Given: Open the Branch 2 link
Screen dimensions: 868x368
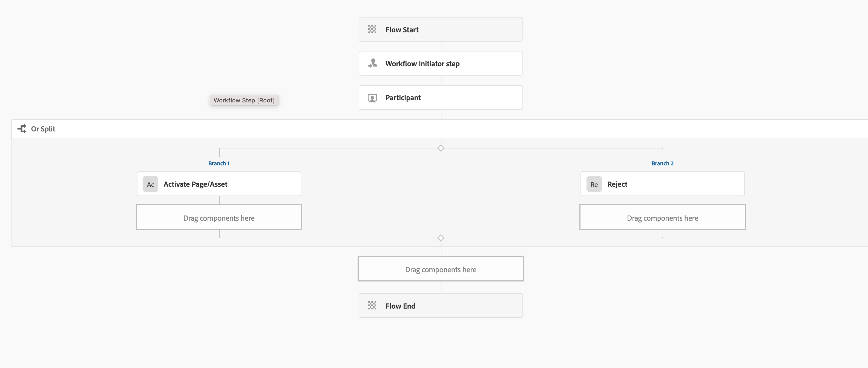Looking at the screenshot, I should click(662, 163).
